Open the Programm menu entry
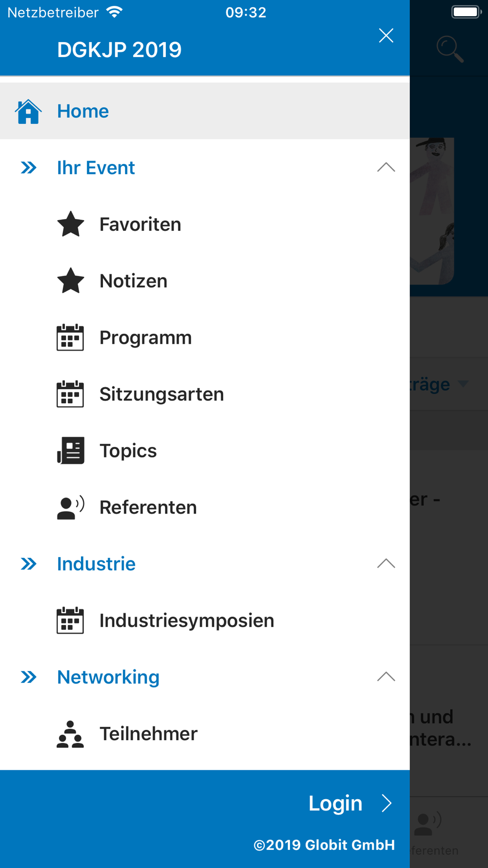This screenshot has height=868, width=488. [x=145, y=338]
